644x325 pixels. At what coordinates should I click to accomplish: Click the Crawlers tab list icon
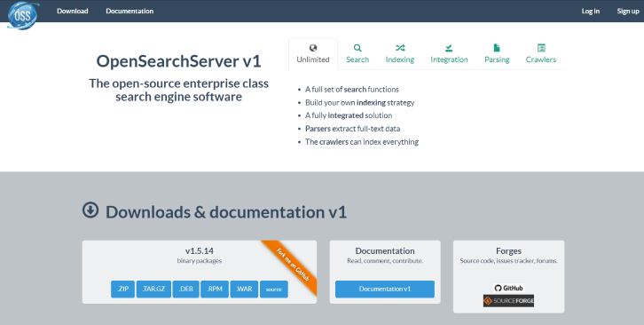point(541,48)
